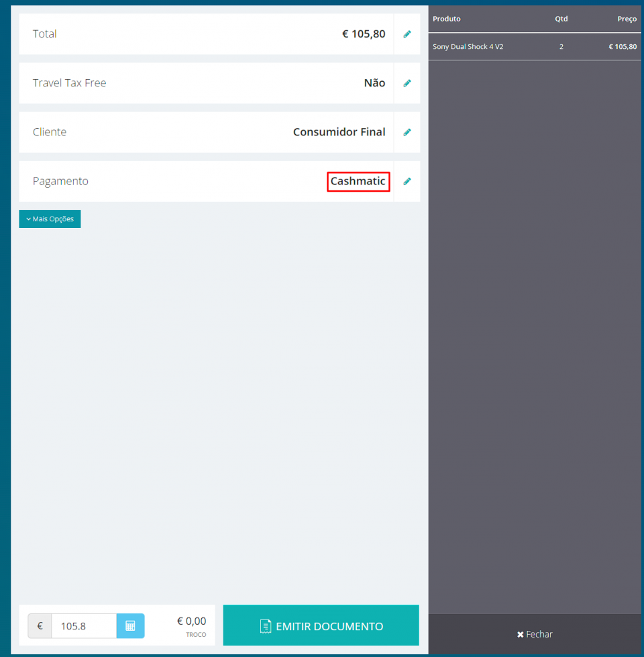Screen dimensions: 644x657
Task: Expand the Mais Opções section
Action: point(50,219)
